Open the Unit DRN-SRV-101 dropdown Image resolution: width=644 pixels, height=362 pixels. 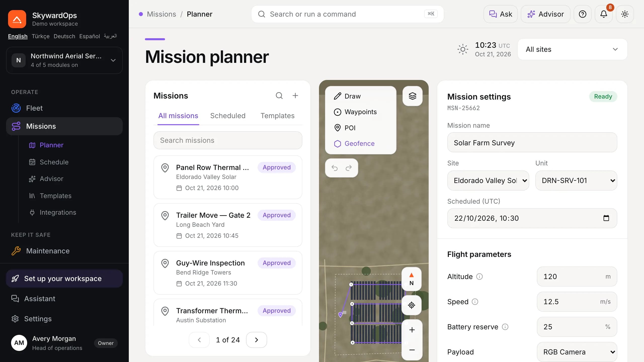576,180
